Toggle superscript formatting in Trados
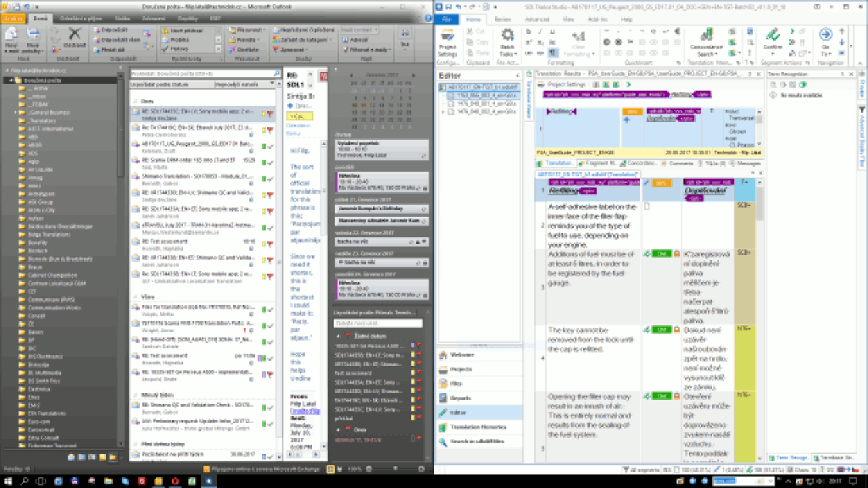Screen dimensions: 868x488 (x=529, y=42)
